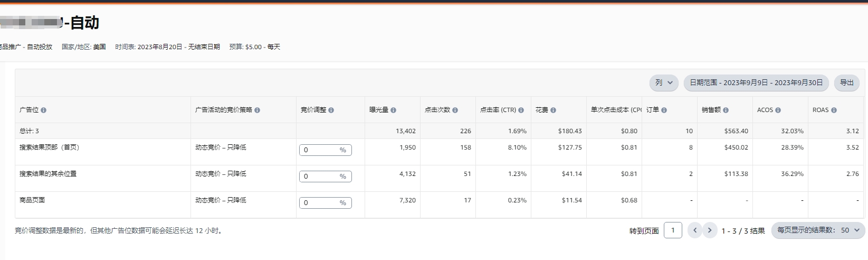The width and height of the screenshot is (868, 260).
Task: Sort by 花费 column header
Action: [x=542, y=110]
